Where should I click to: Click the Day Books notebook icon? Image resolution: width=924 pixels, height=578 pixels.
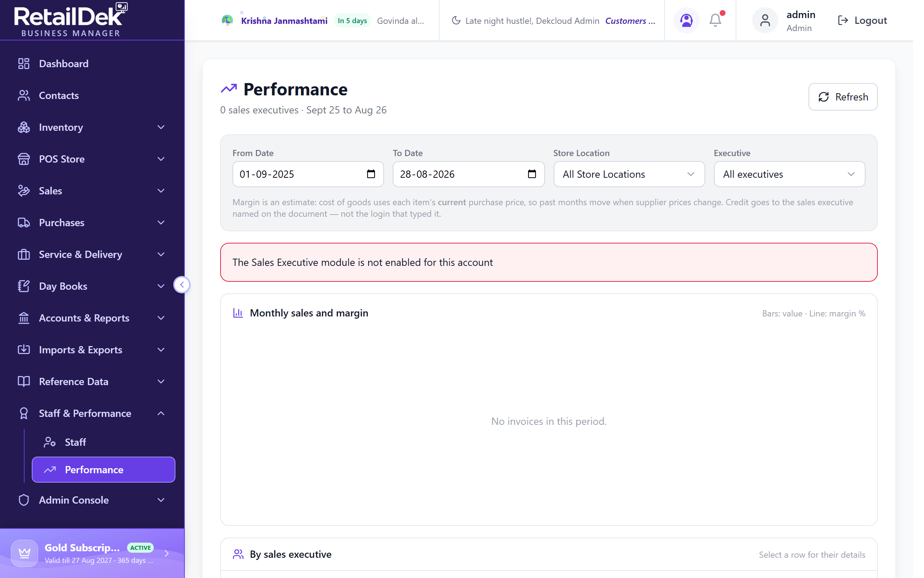[x=24, y=286]
